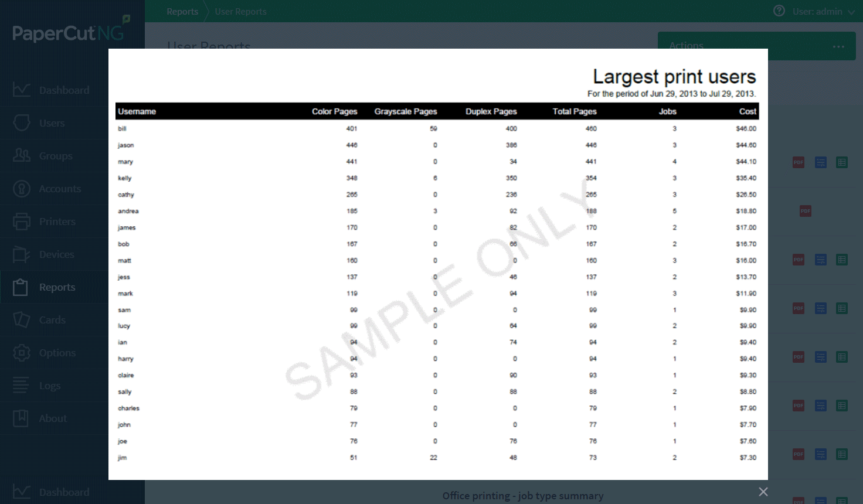Click the Dashboard label at sidebar bottom
863x504 pixels.
64,492
